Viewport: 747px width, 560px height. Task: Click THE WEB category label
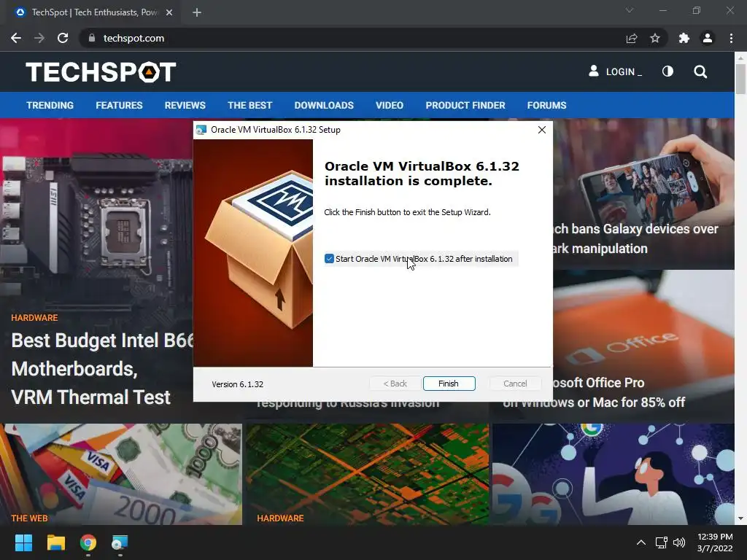29,518
